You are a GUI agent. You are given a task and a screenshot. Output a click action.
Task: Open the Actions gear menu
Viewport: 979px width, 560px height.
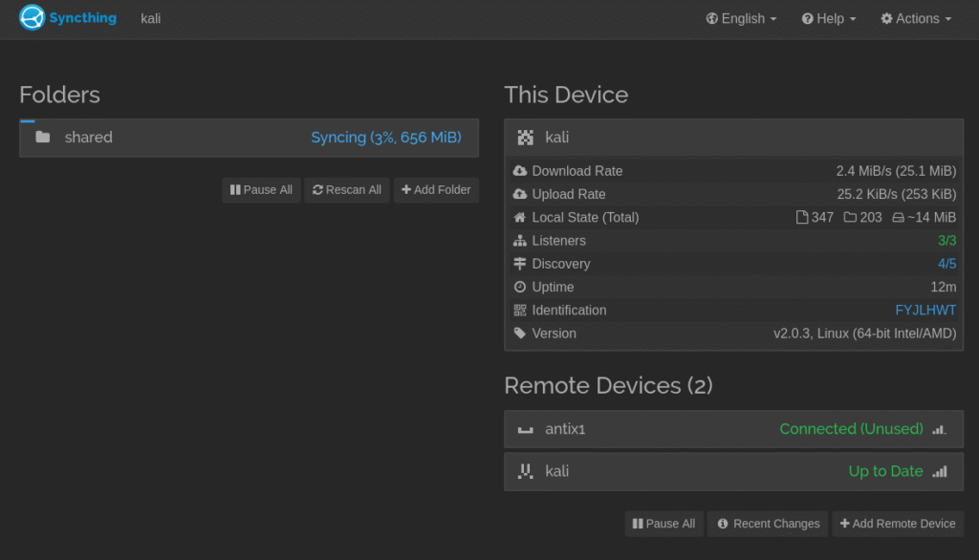[916, 19]
